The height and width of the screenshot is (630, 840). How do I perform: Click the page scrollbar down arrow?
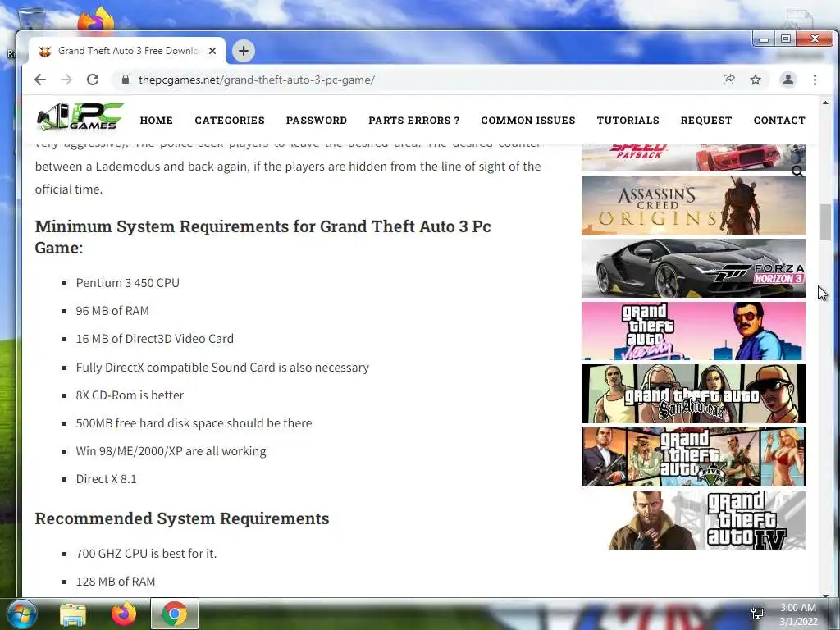(x=825, y=595)
